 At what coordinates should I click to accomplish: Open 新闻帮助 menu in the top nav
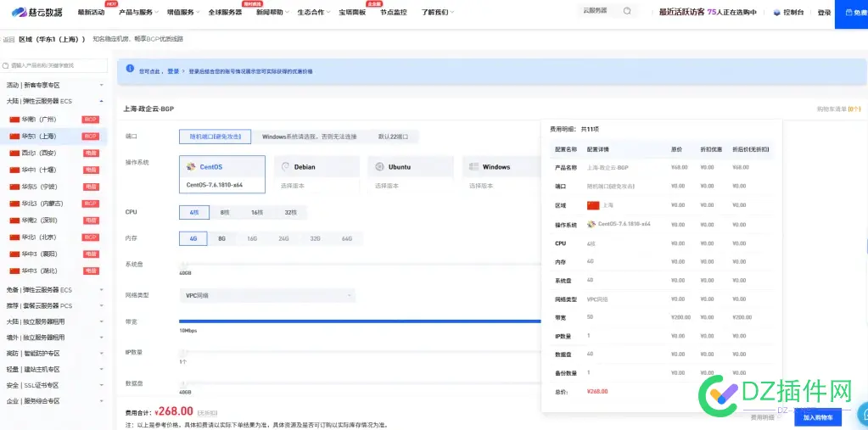(273, 12)
